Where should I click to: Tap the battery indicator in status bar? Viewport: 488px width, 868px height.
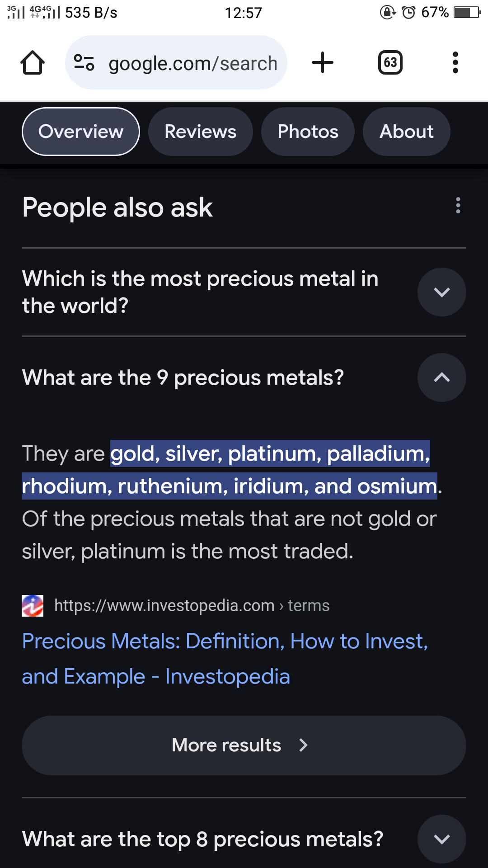[x=467, y=12]
